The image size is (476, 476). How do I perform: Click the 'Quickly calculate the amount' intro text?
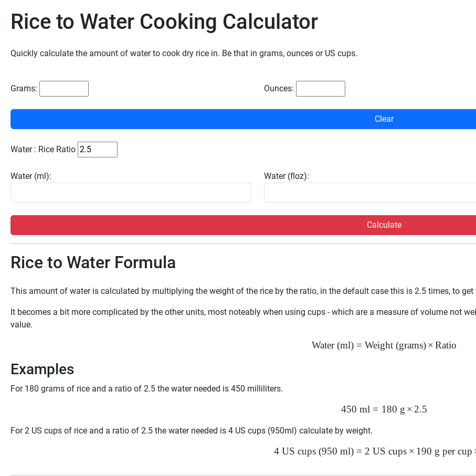184,54
